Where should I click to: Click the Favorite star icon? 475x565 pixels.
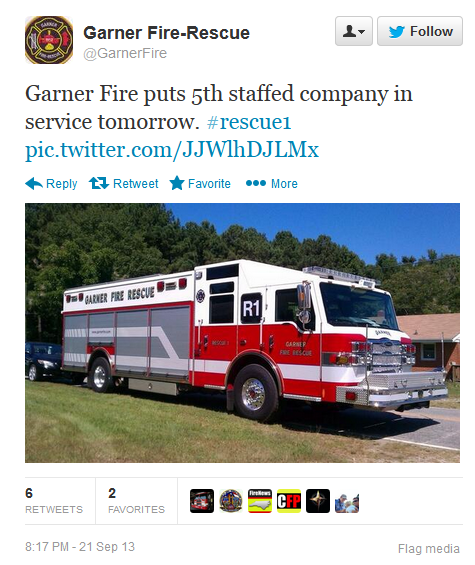pos(177,183)
